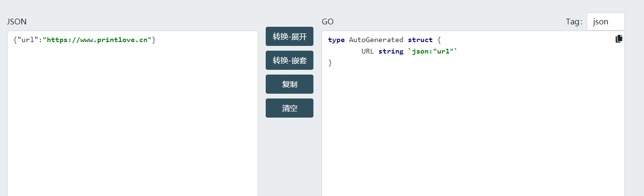Click the Tag: label text
The height and width of the screenshot is (196, 644).
(574, 22)
